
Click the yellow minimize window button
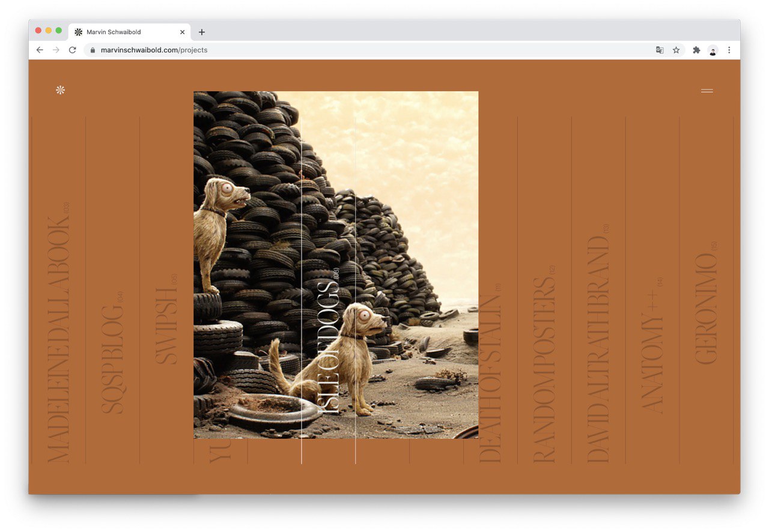49,31
